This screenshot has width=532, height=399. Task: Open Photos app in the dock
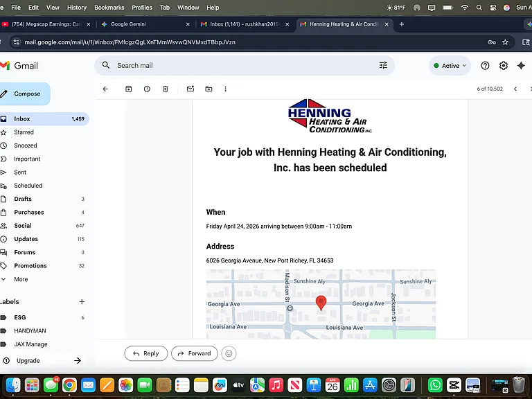pos(125,385)
